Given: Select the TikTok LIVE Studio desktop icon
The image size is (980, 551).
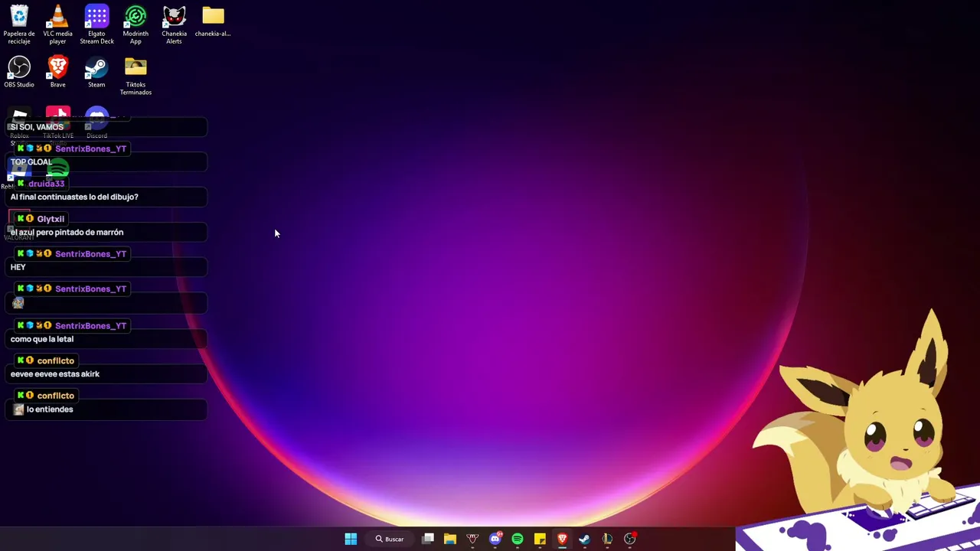Looking at the screenshot, I should click(58, 125).
